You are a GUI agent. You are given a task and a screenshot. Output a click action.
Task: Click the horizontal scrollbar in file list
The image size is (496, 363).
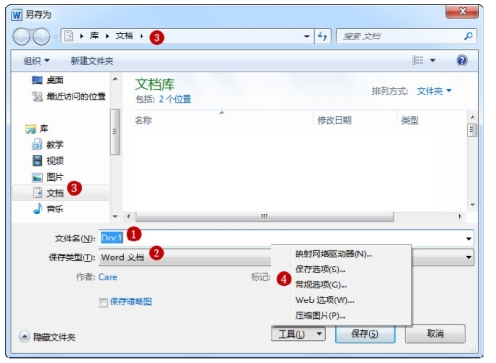pos(264,216)
